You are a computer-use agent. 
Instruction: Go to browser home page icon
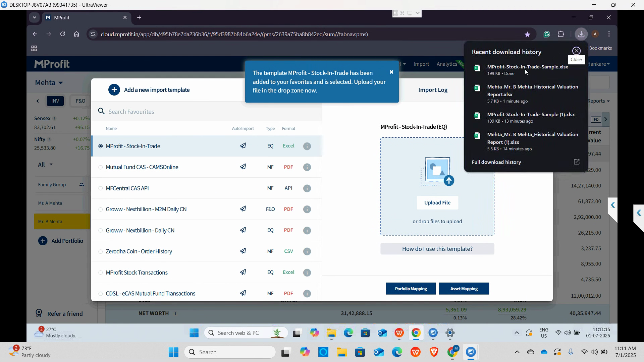pos(76,34)
